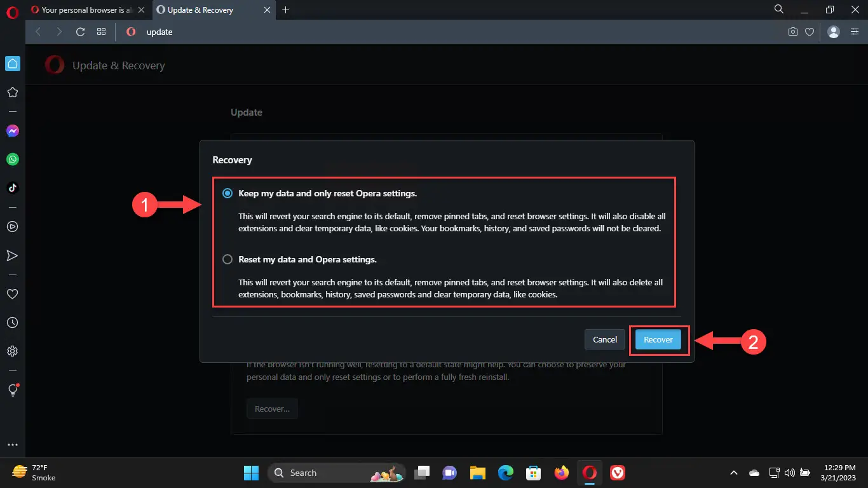Open the lightbulb tips icon in sidebar
Viewport: 868px width, 488px height.
click(x=12, y=390)
